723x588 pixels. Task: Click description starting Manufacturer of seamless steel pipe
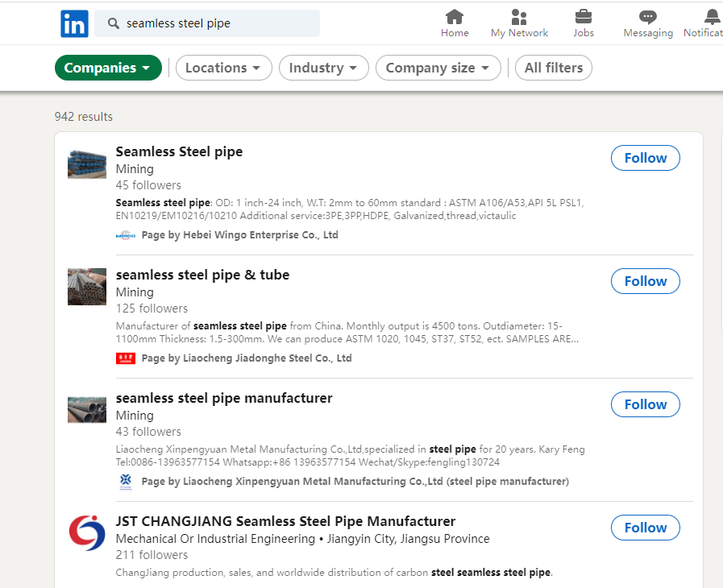coord(347,332)
